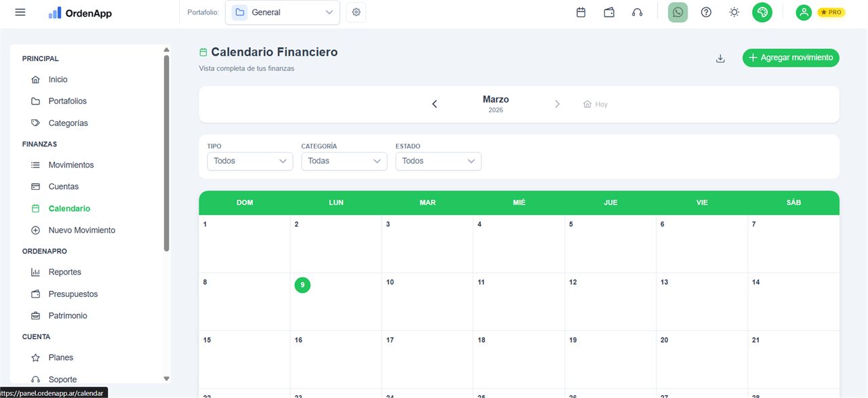Click the help question mark icon

(706, 12)
